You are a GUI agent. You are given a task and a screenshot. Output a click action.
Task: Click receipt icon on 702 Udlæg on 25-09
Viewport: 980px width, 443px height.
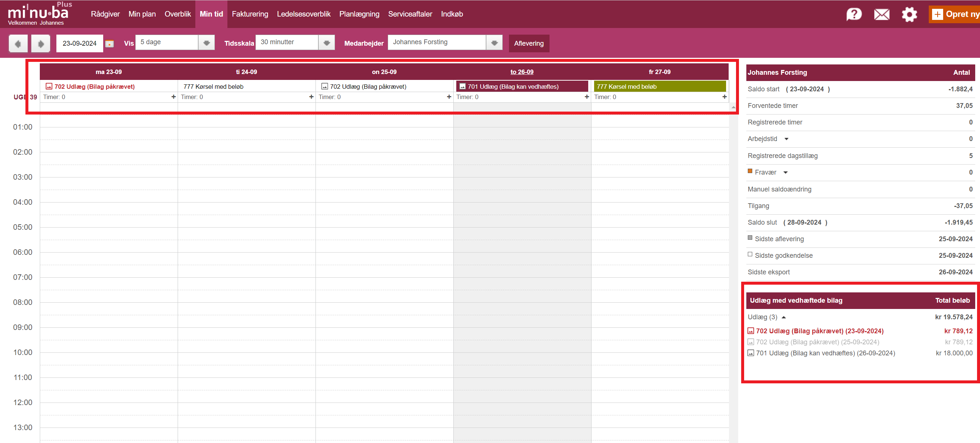pos(324,86)
